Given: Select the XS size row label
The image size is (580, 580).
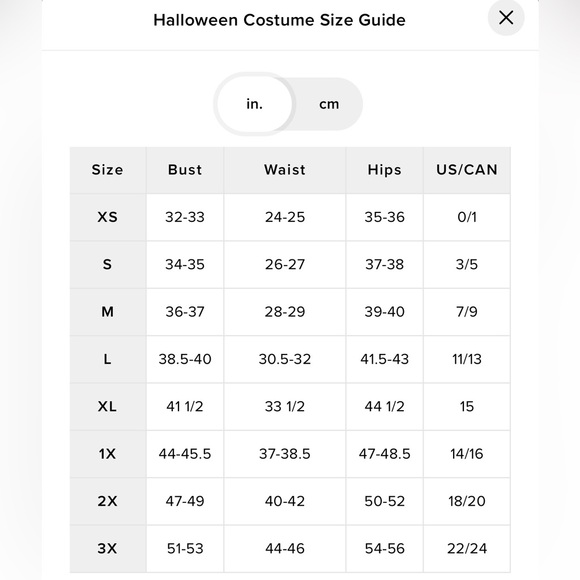Looking at the screenshot, I should click(x=108, y=217).
